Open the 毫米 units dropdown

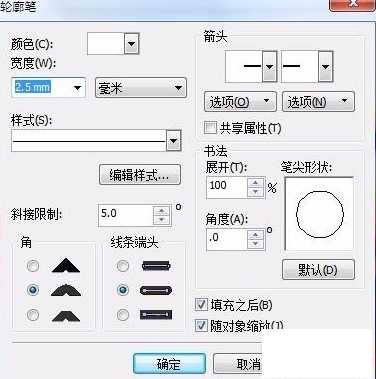pyautogui.click(x=141, y=88)
